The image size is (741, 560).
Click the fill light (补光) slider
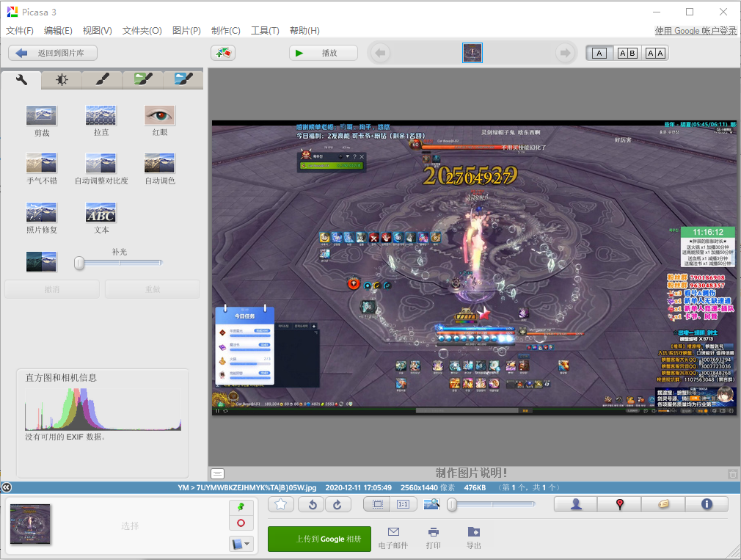click(x=118, y=263)
